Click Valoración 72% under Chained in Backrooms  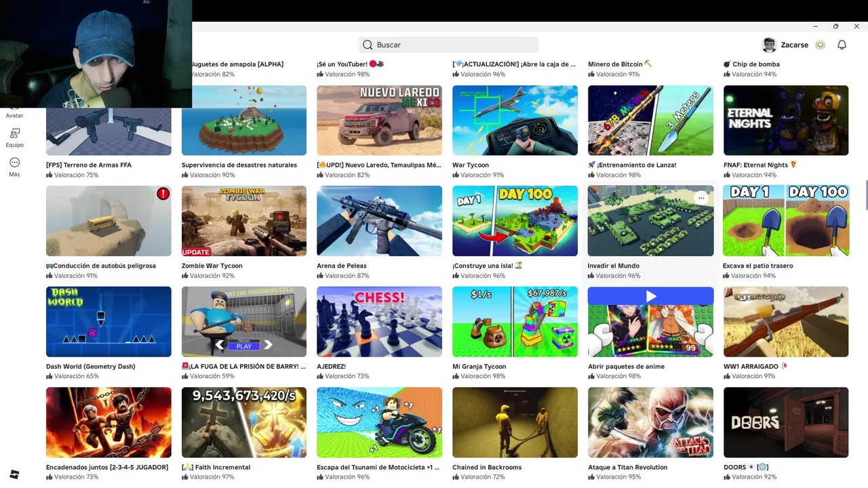click(x=479, y=477)
